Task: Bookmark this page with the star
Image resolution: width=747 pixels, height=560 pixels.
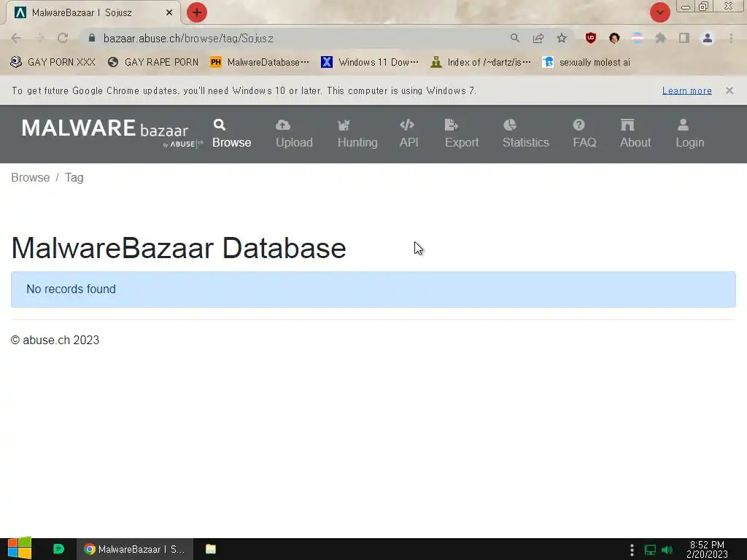Action: [x=562, y=38]
